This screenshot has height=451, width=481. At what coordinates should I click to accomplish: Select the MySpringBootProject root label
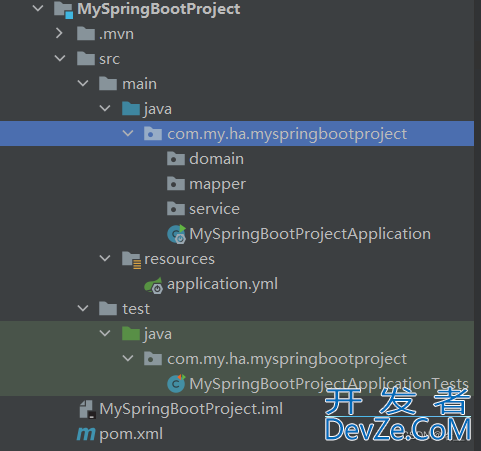tap(159, 9)
